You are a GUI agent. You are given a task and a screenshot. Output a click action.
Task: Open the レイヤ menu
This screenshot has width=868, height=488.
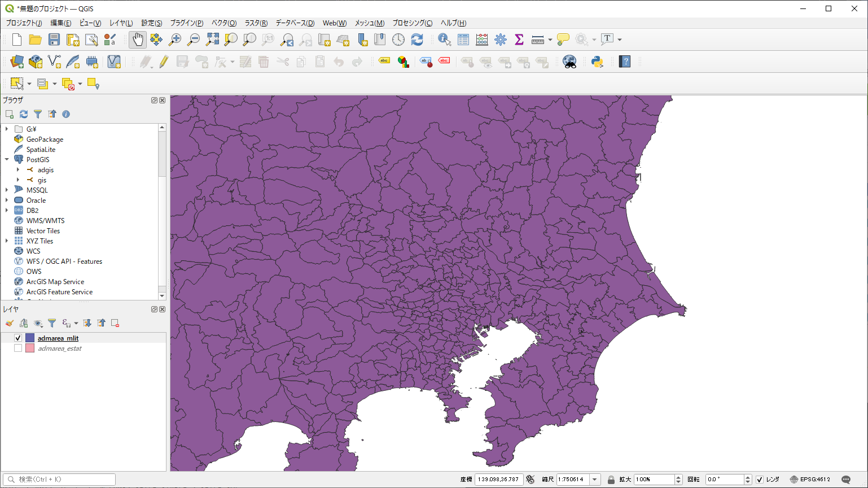pos(121,23)
